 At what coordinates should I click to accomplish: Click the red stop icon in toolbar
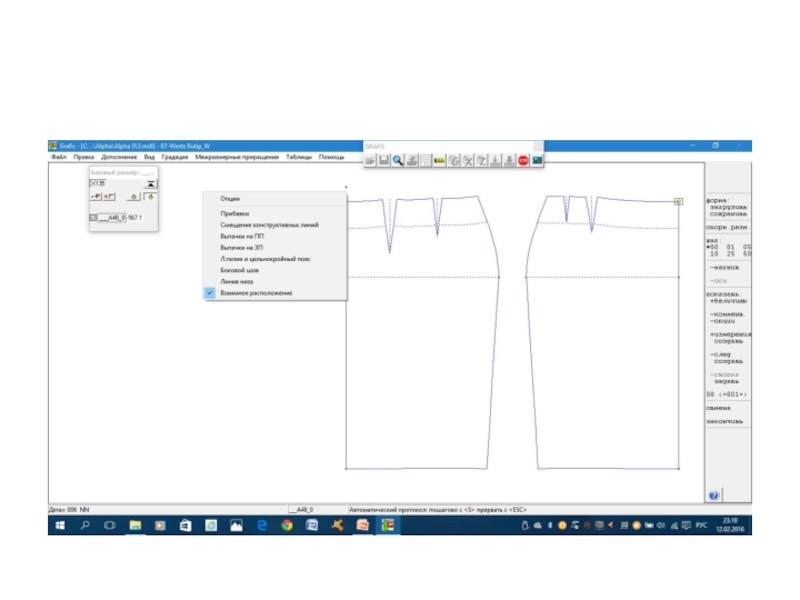[523, 160]
